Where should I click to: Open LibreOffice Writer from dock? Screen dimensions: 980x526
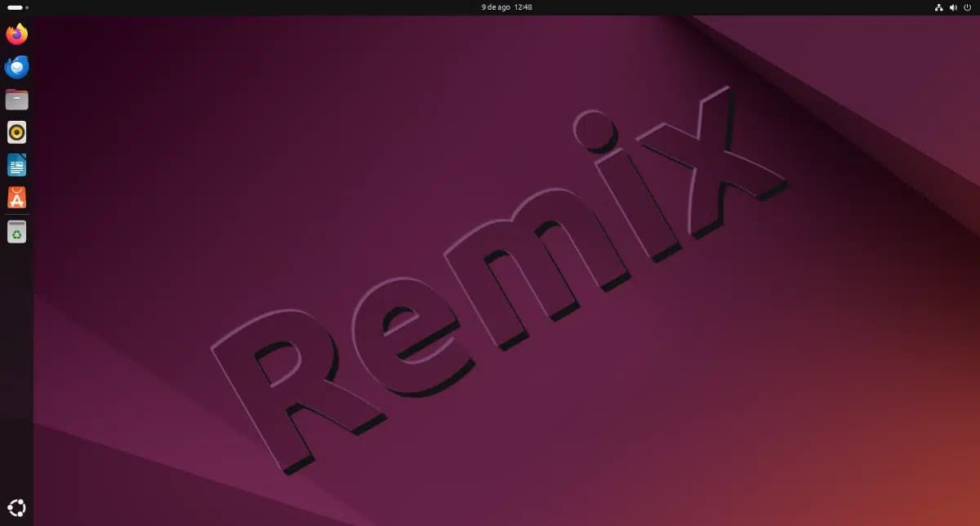16,165
